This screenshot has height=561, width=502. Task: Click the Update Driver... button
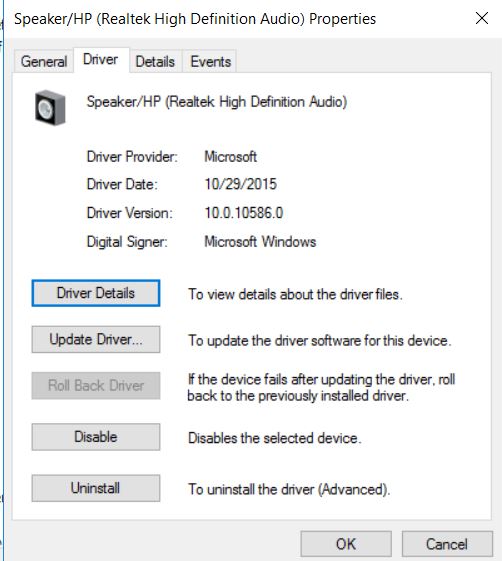pyautogui.click(x=96, y=339)
